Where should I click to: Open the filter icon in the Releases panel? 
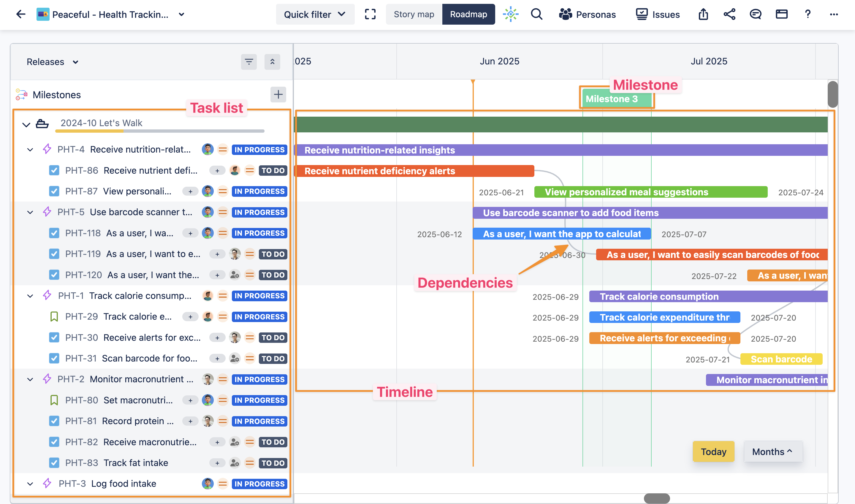(249, 62)
